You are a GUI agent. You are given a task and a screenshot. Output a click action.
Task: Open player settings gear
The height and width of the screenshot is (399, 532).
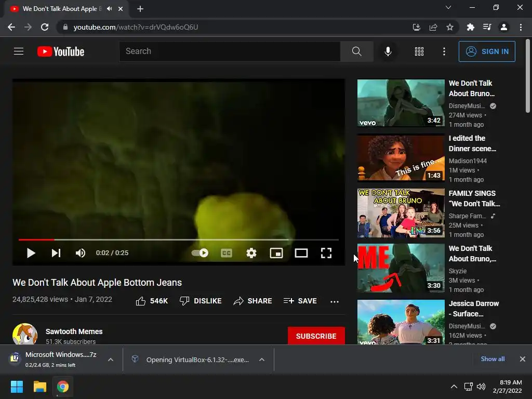point(251,253)
